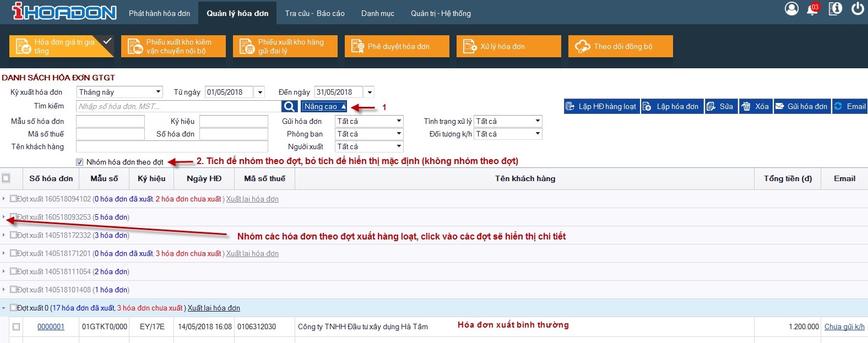868x343 pixels.
Task: Open the notifications bell icon
Action: [812, 9]
